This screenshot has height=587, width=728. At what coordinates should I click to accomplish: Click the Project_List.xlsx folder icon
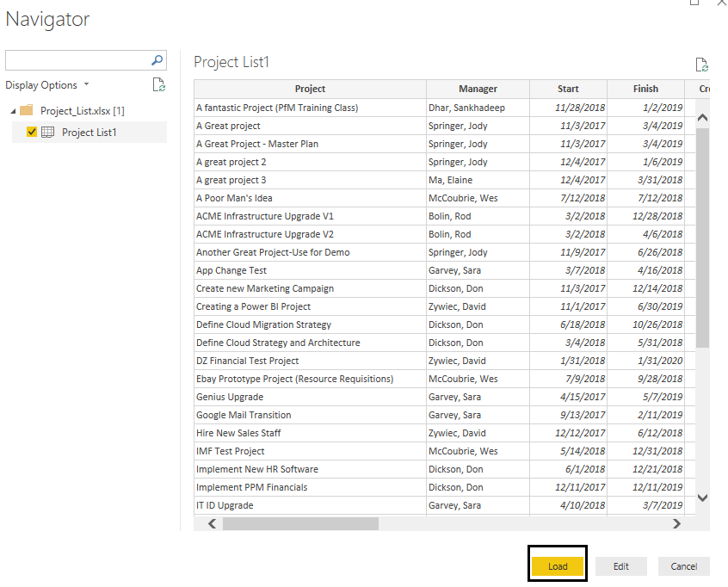pos(27,111)
